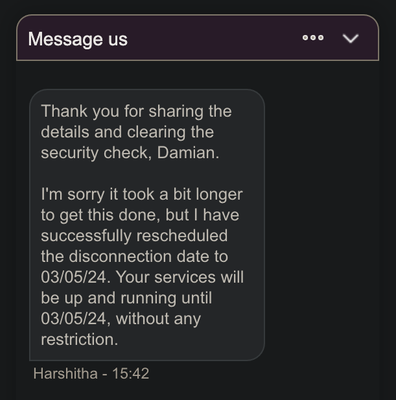
Task: Click the 'I'm sorry it took a bit longer' line
Action: coord(142,194)
